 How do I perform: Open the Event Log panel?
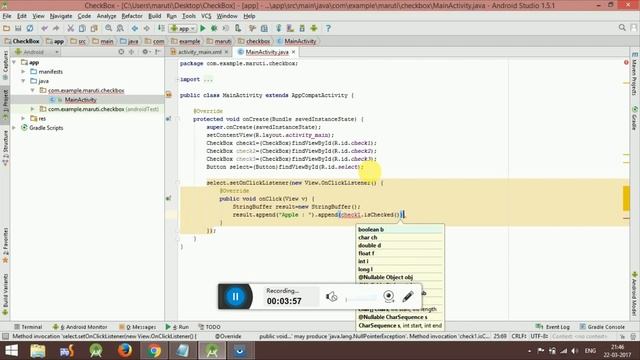552,327
